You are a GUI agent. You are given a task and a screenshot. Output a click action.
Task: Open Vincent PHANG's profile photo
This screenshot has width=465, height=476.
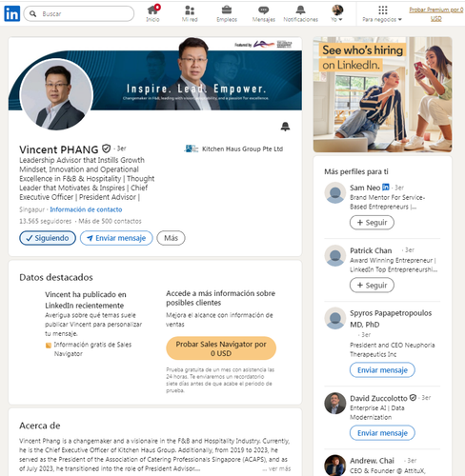[x=56, y=94]
